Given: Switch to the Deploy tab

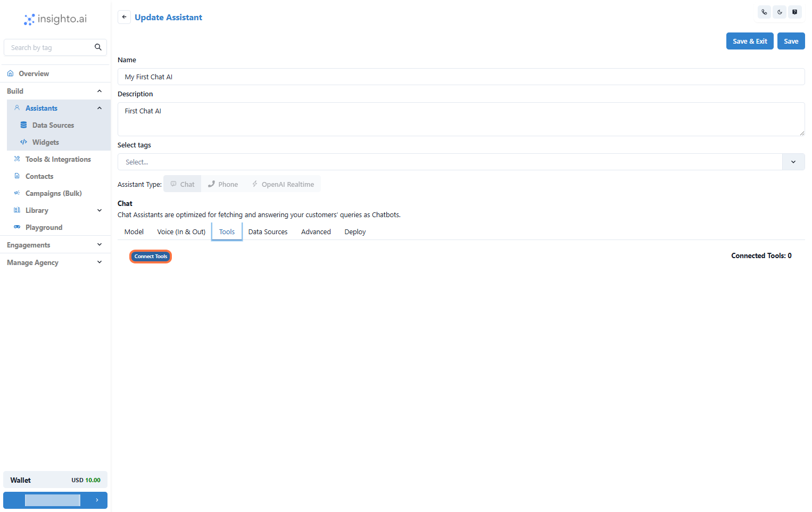Looking at the screenshot, I should click(354, 232).
